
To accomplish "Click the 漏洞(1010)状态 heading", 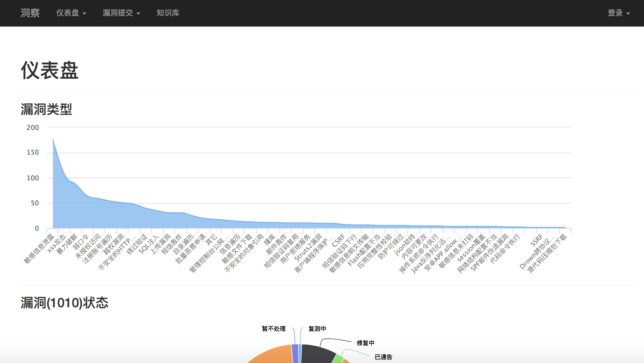I will [64, 303].
